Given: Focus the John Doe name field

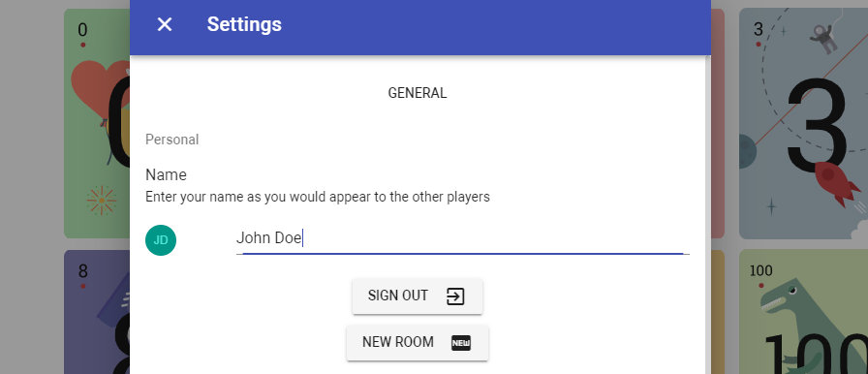Looking at the screenshot, I should tap(463, 238).
